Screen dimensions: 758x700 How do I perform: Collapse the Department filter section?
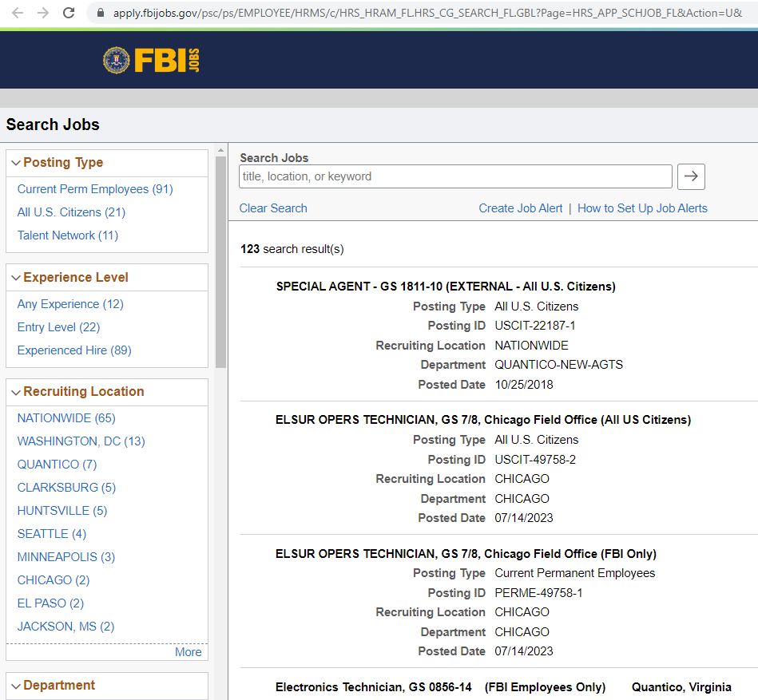[x=16, y=686]
